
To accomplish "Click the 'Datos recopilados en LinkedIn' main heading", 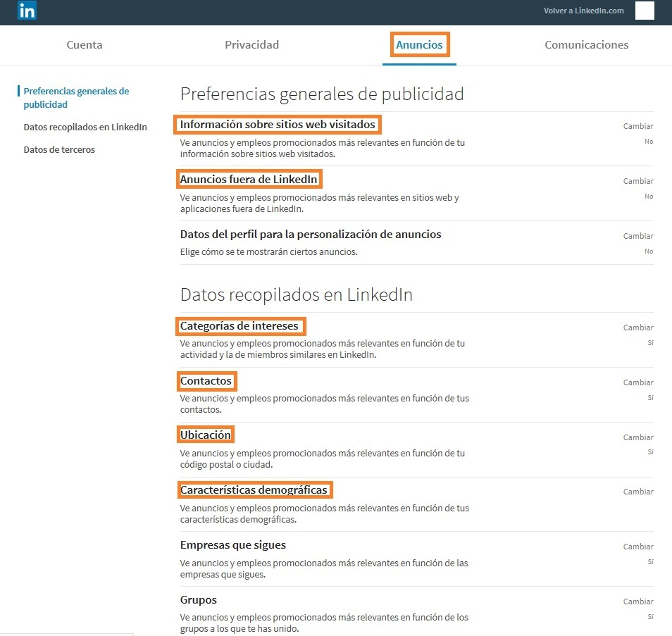I will [x=296, y=295].
